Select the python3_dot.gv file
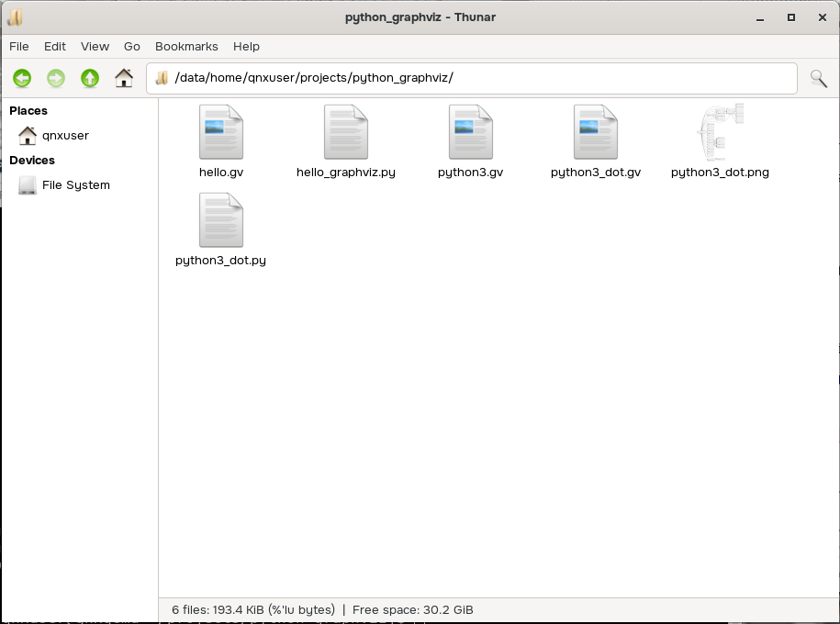The image size is (840, 624). pyautogui.click(x=596, y=133)
